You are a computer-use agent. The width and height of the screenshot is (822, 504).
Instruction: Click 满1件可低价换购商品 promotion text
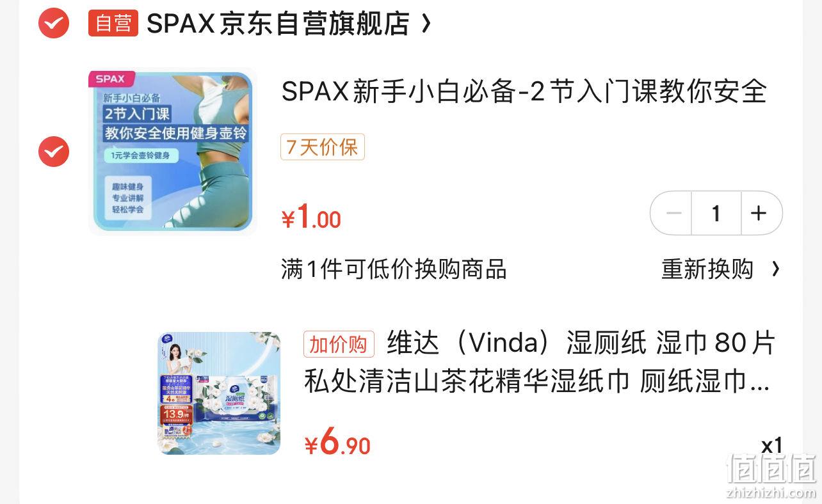click(x=394, y=269)
